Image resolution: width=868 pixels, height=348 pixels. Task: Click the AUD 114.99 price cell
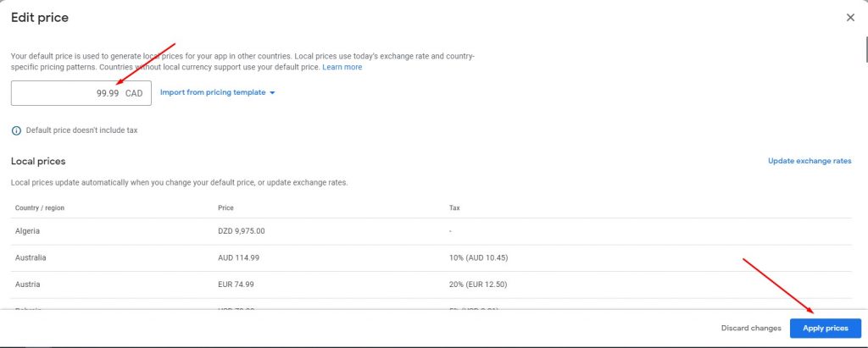(239, 257)
